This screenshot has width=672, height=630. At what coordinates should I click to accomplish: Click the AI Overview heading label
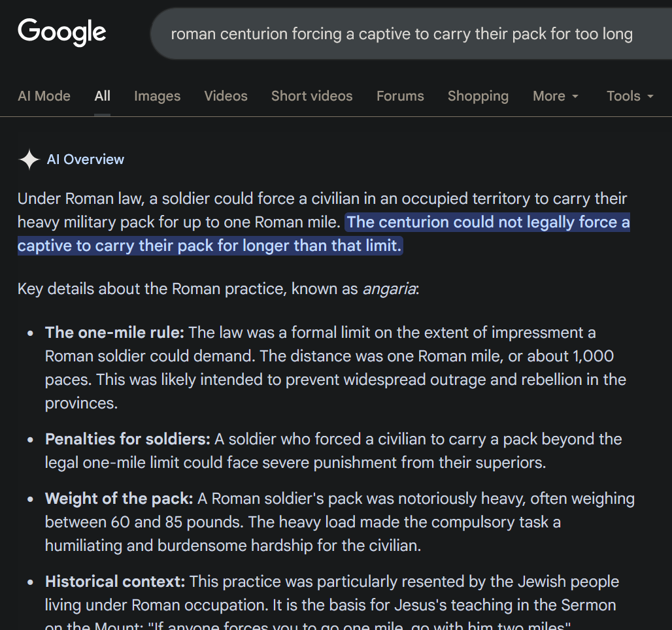coord(86,159)
